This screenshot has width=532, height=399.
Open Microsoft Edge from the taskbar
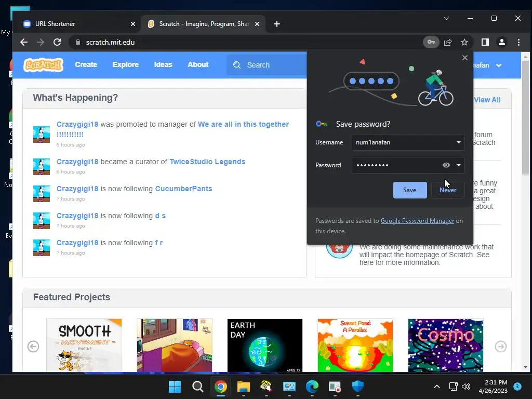[x=312, y=387]
